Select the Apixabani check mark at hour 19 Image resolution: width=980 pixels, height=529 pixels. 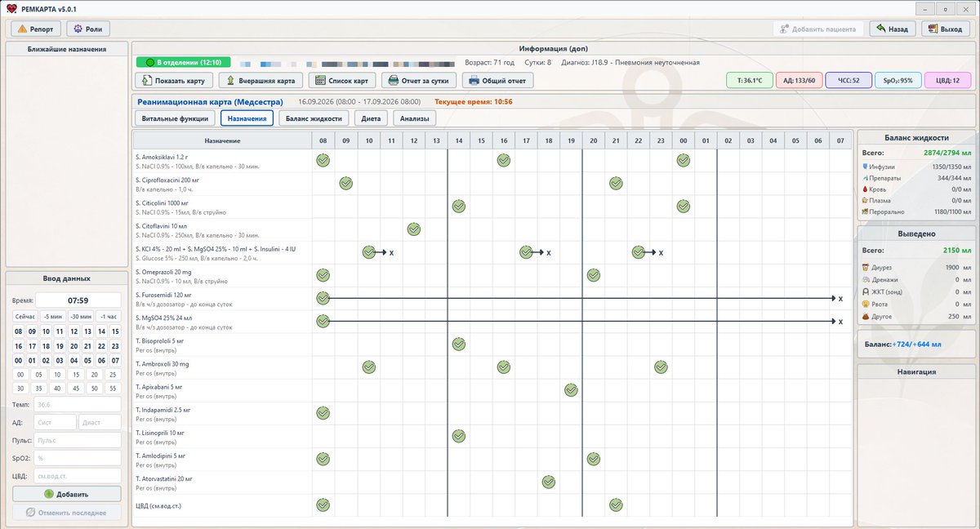[x=571, y=389]
